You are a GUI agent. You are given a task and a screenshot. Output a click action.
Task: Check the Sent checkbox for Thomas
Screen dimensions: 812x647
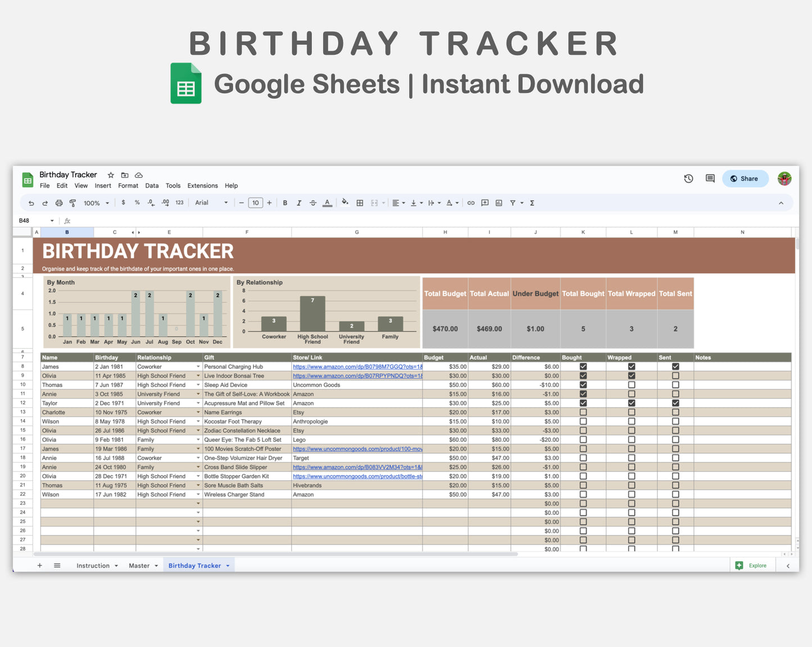pyautogui.click(x=675, y=385)
